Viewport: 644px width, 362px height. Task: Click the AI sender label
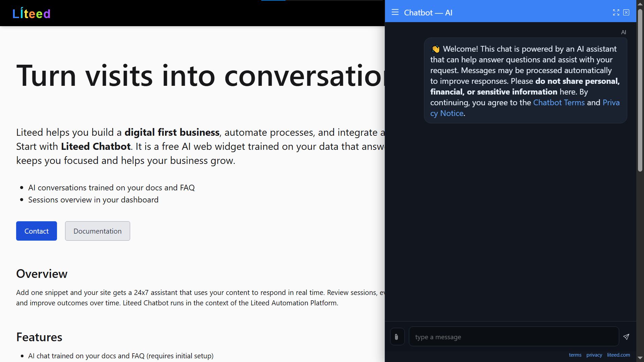point(624,32)
